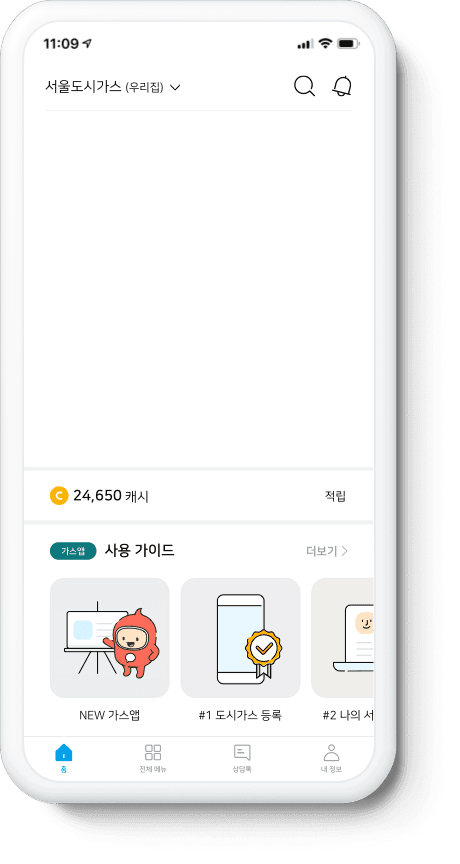The height and width of the screenshot is (864, 460).
Task: Open notifications via the bell icon
Action: click(342, 87)
